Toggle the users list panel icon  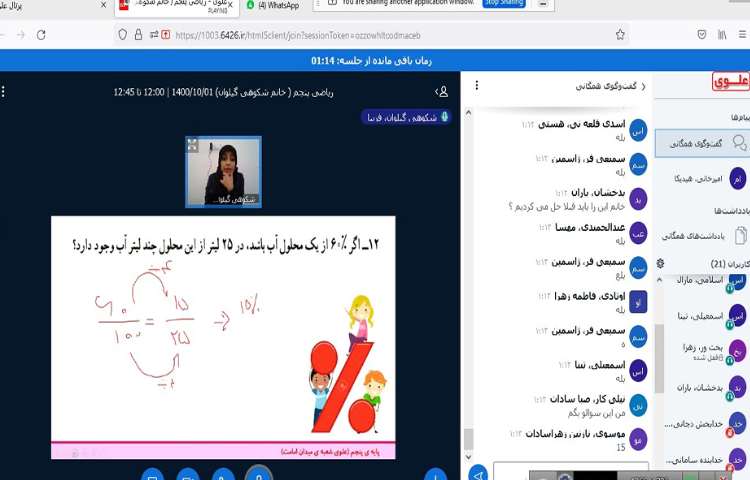(x=442, y=91)
